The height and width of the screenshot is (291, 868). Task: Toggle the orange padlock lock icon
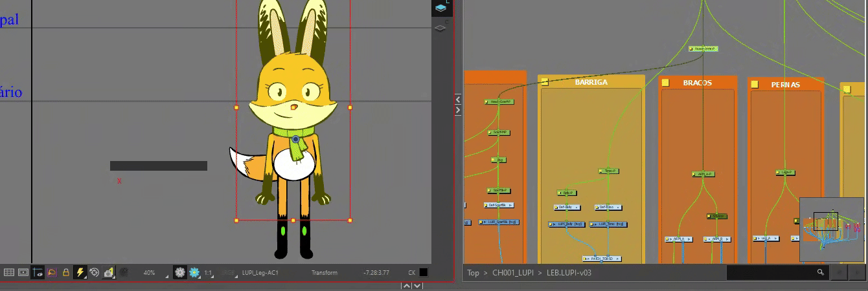pyautogui.click(x=65, y=273)
